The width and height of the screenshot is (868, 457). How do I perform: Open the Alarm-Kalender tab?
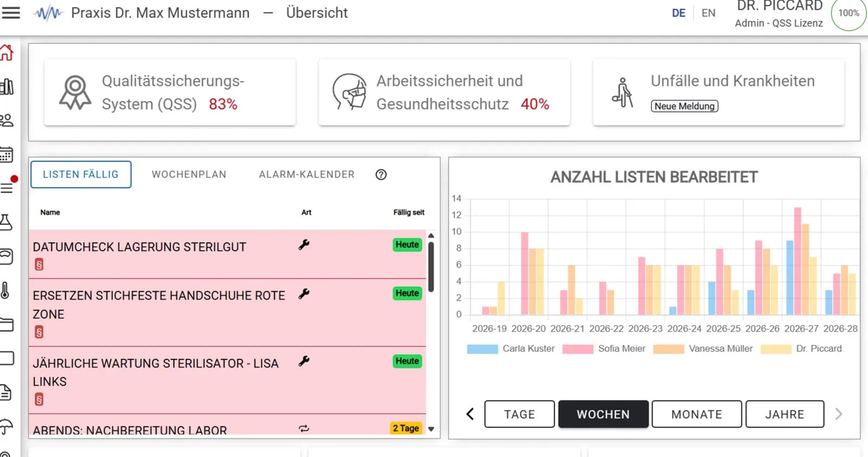pos(307,175)
